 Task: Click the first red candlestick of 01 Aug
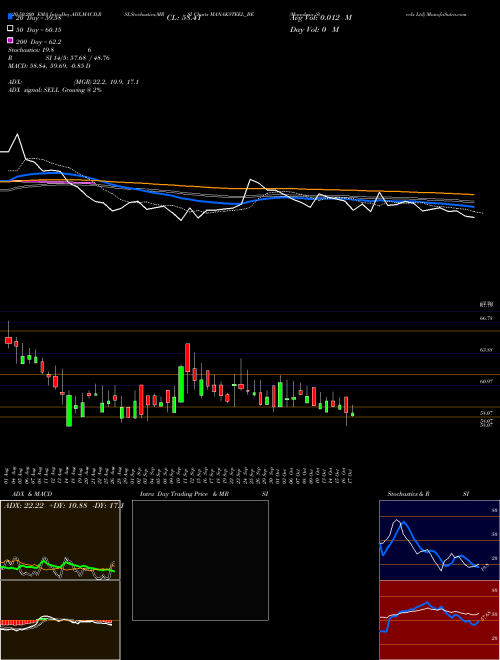(x=8, y=340)
